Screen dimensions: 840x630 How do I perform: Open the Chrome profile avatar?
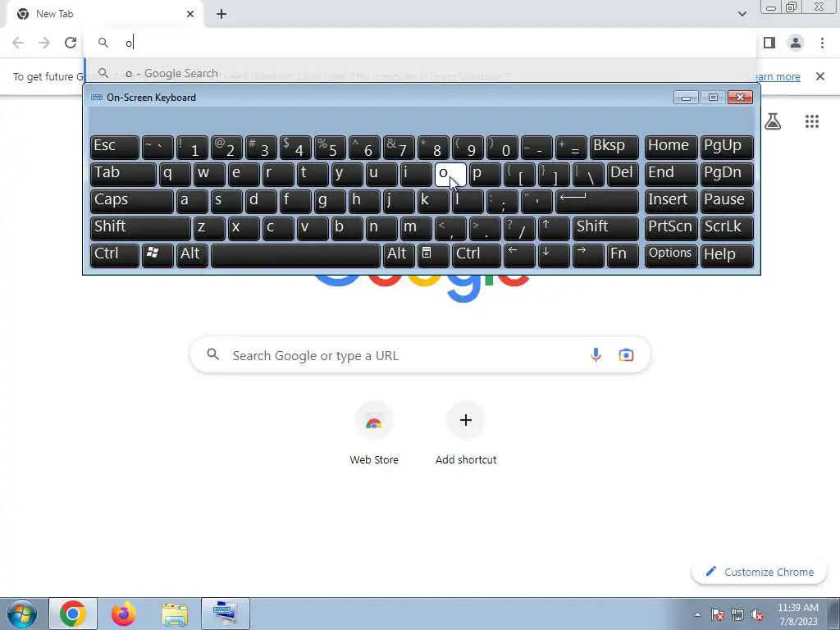(x=796, y=43)
